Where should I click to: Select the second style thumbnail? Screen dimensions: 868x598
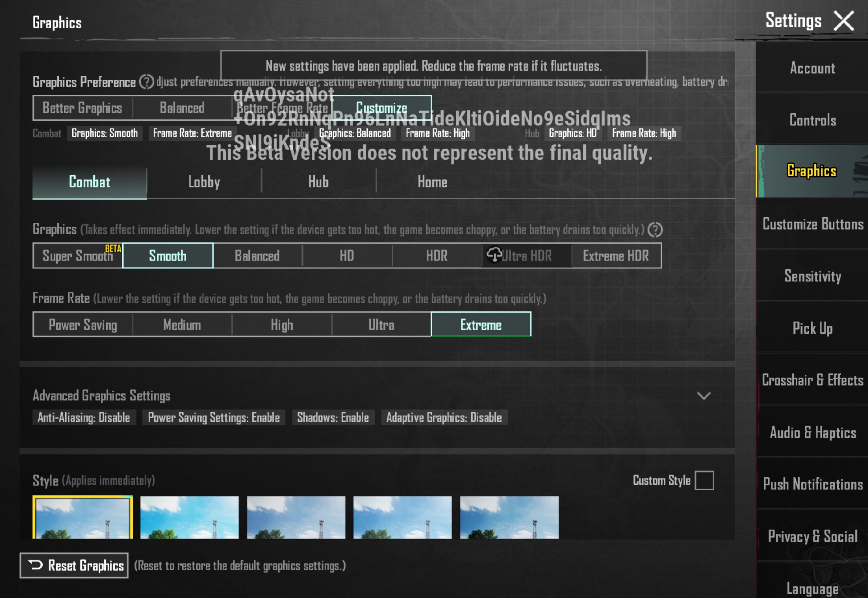(189, 517)
